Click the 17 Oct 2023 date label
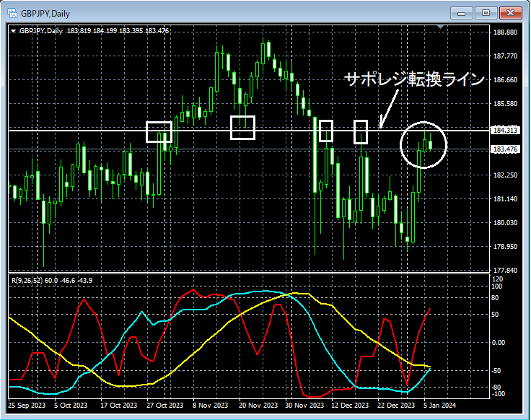 (x=118, y=405)
